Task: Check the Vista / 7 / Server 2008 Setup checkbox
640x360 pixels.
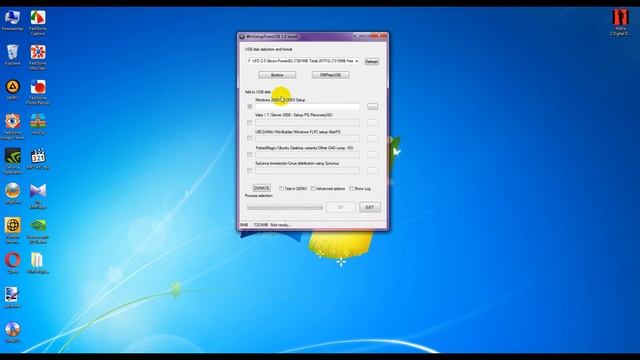Action: coord(249,123)
